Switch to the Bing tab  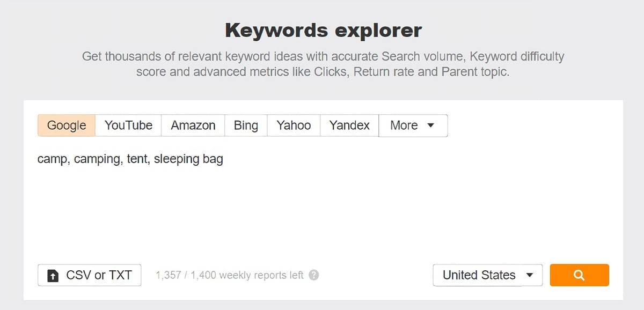pyautogui.click(x=245, y=125)
